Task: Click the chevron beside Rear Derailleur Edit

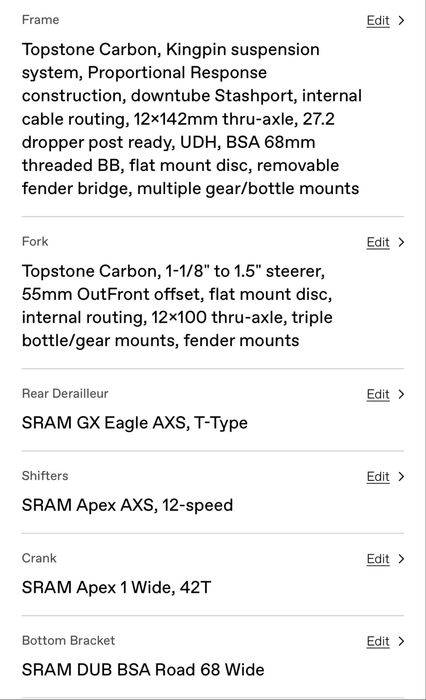Action: tap(401, 395)
